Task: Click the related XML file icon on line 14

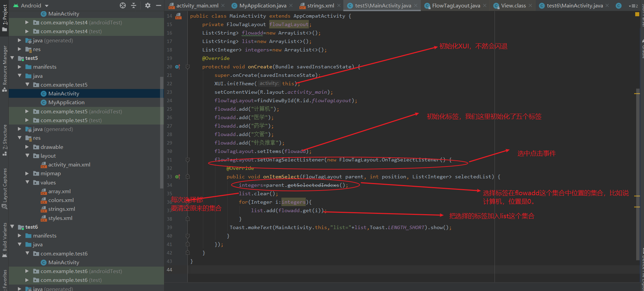Action: point(178,16)
